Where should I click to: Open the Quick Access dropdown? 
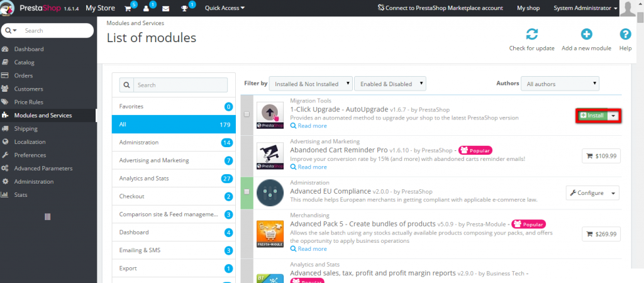click(225, 8)
